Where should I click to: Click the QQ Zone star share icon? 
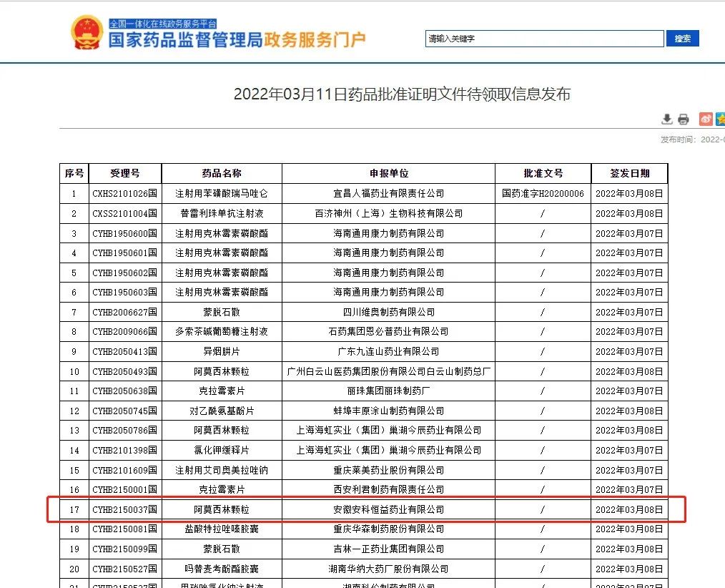point(720,119)
